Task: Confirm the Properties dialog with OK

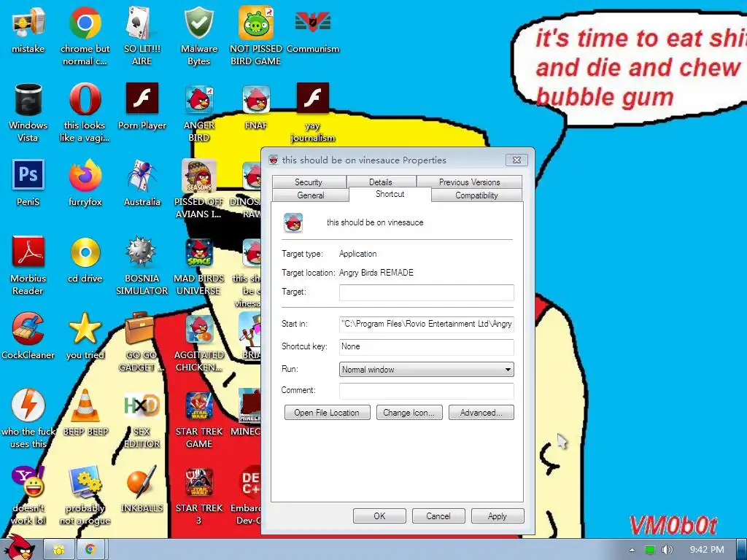Action: 379,516
